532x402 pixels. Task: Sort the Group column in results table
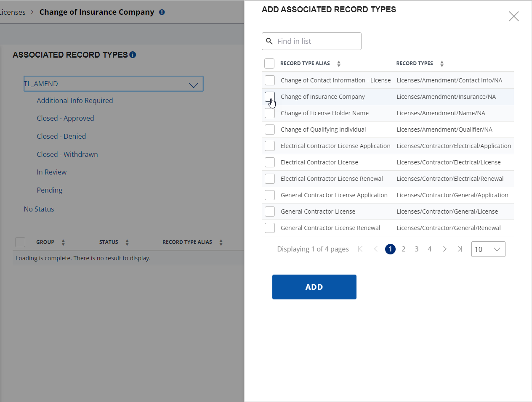(x=63, y=242)
